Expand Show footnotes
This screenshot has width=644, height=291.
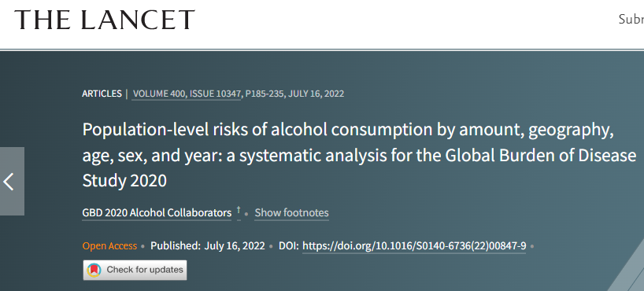point(291,213)
